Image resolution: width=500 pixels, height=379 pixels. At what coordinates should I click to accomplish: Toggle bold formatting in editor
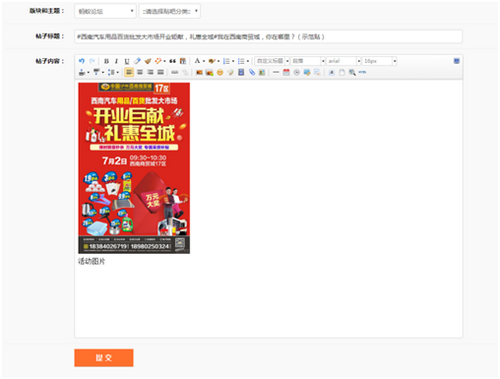[106, 61]
